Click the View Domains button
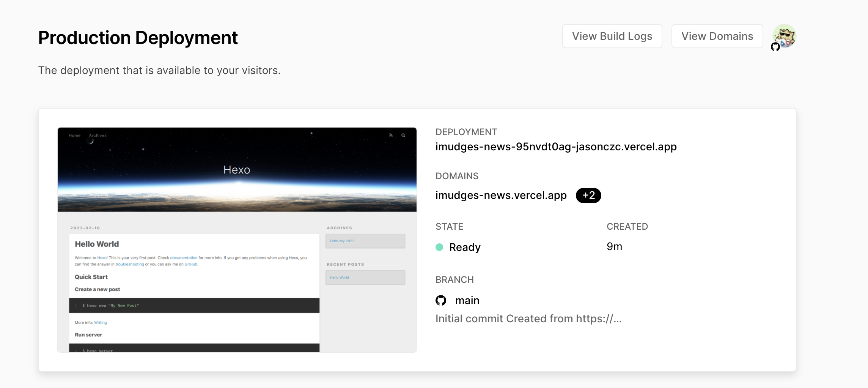 [x=717, y=36]
